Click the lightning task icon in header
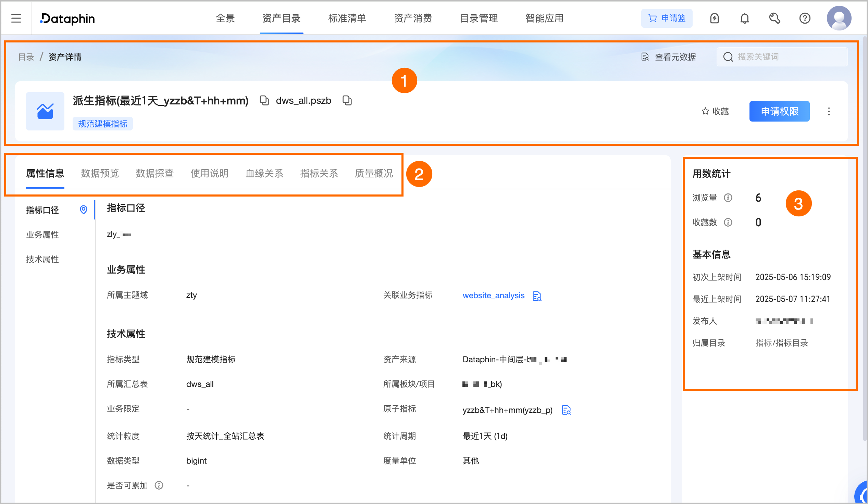The width and height of the screenshot is (868, 504). 715,18
